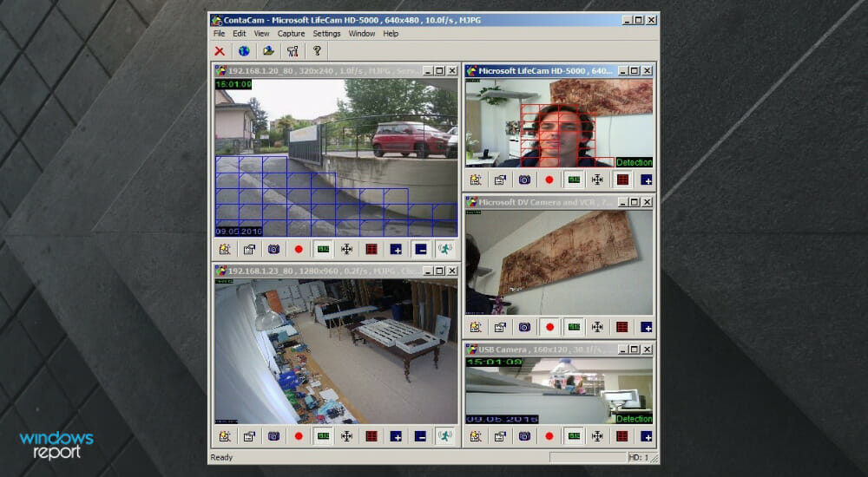Screen dimensions: 868x477
Task: Toggle time overlay button in Microsoft LifeCam child window
Action: coord(574,180)
